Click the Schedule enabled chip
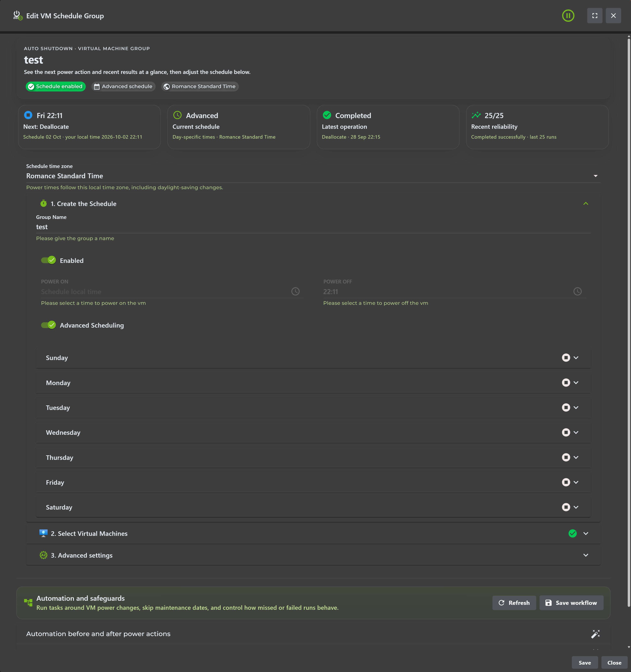Viewport: 631px width, 672px height. point(55,86)
